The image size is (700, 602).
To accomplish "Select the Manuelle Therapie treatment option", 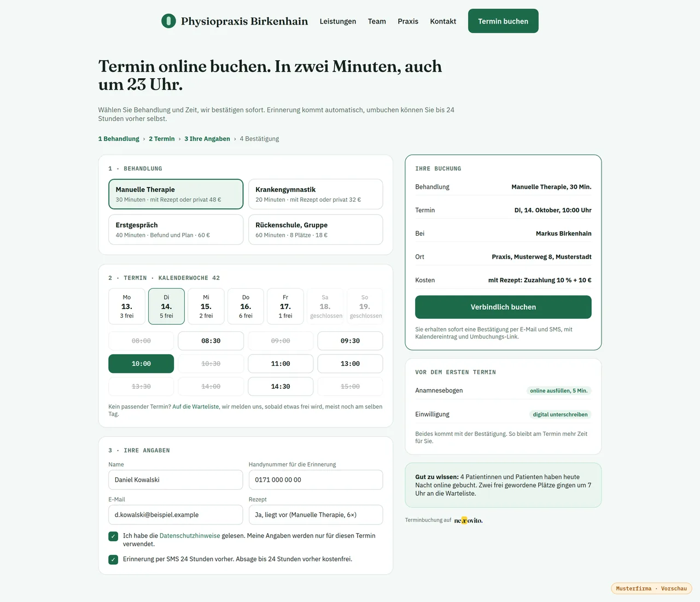I will pyautogui.click(x=176, y=194).
